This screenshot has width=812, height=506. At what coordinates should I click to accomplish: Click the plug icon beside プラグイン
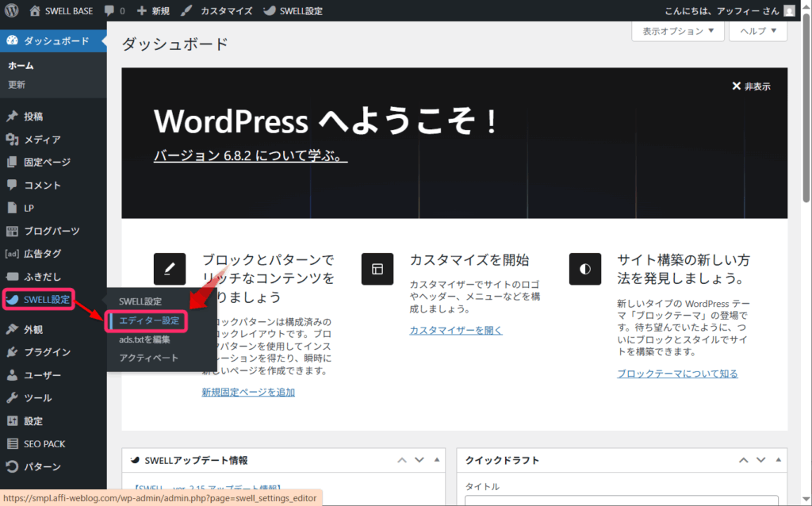click(x=12, y=352)
